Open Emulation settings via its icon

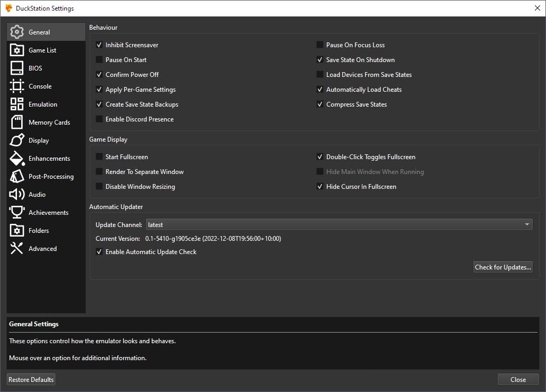coord(17,104)
